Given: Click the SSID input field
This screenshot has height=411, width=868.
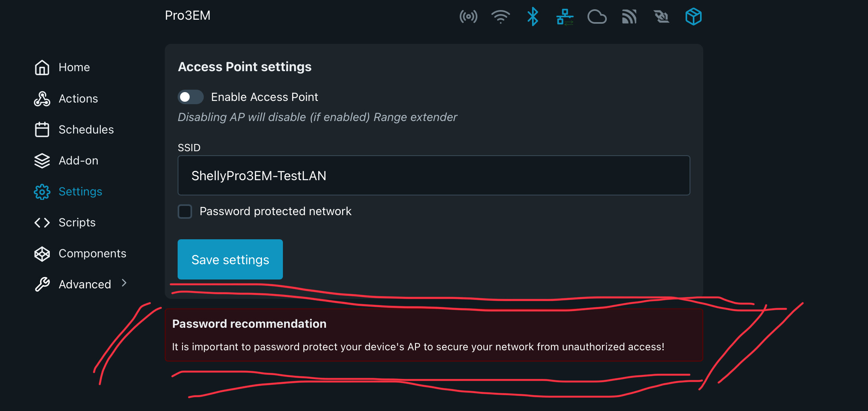Looking at the screenshot, I should [x=434, y=175].
